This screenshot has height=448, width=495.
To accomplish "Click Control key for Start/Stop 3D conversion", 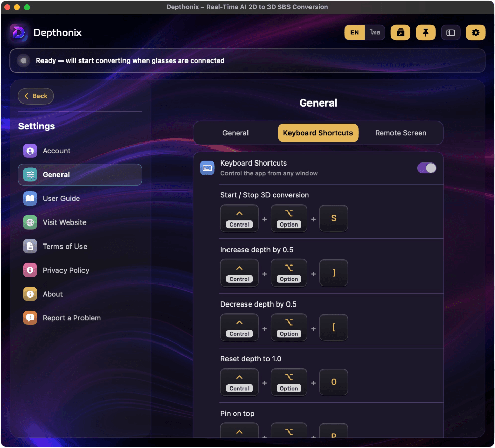I will click(239, 218).
